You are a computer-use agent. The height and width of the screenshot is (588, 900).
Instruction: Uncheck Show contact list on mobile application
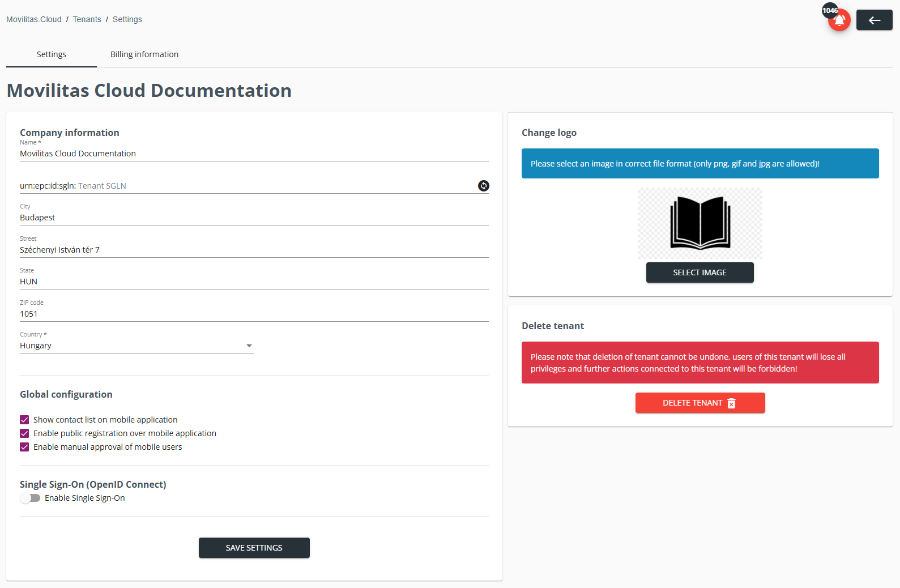coord(24,420)
